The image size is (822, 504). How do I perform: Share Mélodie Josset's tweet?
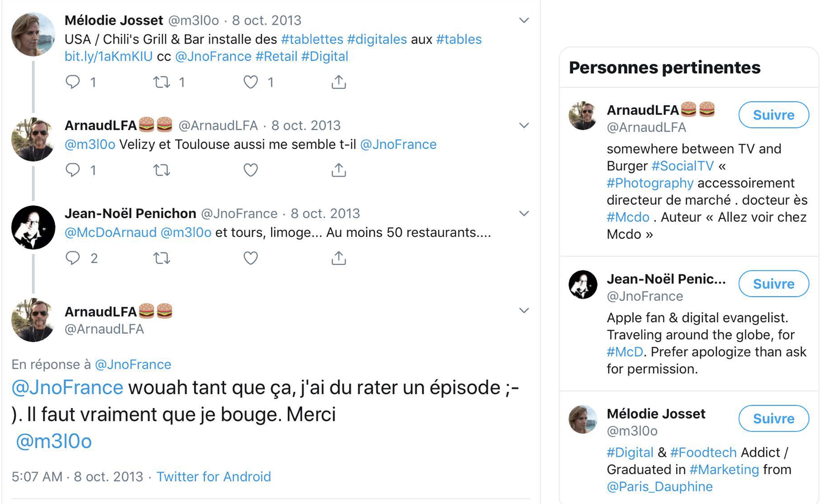click(x=339, y=82)
